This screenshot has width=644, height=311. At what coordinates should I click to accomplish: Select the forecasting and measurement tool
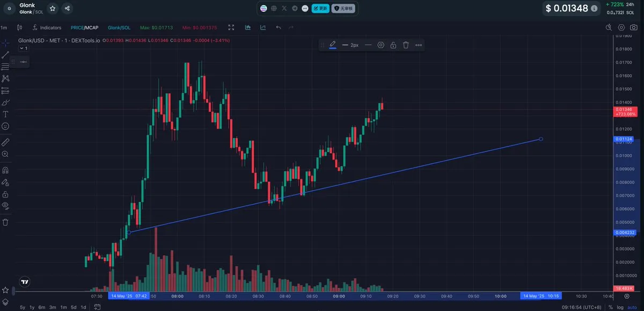(5, 90)
